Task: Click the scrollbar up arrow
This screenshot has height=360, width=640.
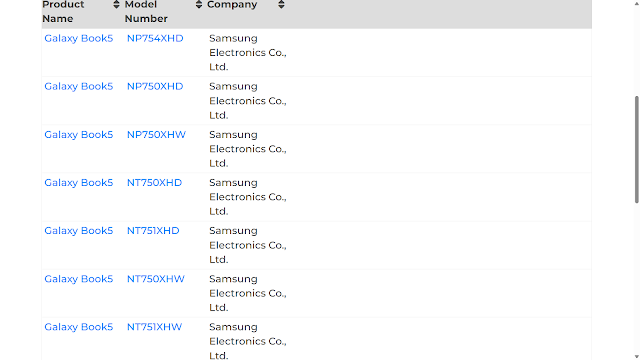Action: (636, 2)
